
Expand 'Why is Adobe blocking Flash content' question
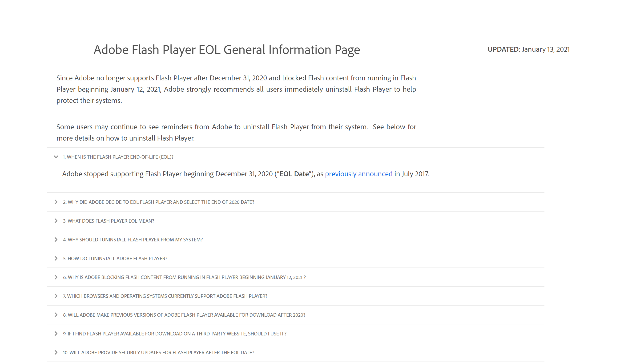pyautogui.click(x=184, y=277)
